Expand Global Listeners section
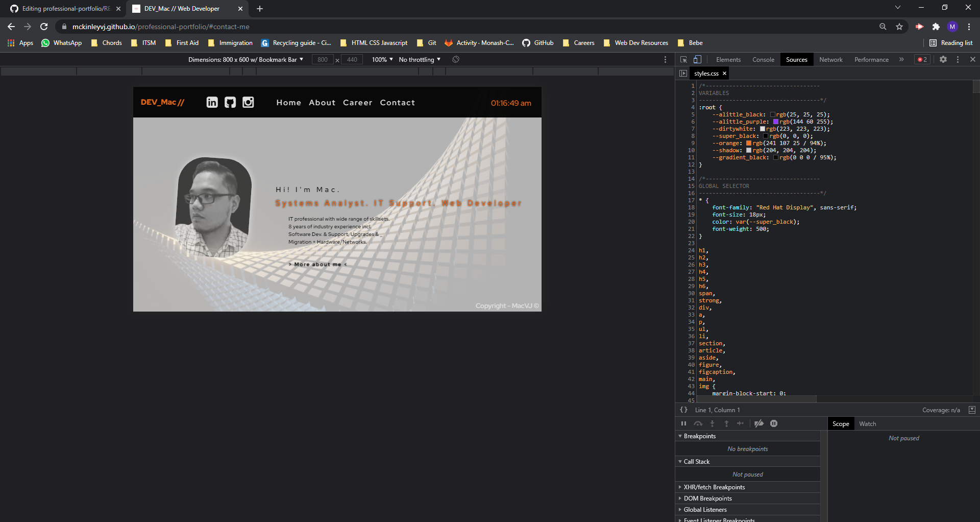Viewport: 980px width, 522px height. point(748,510)
